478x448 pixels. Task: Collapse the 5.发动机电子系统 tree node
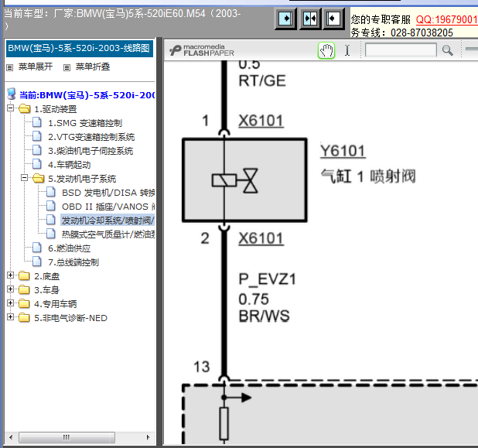[25, 178]
